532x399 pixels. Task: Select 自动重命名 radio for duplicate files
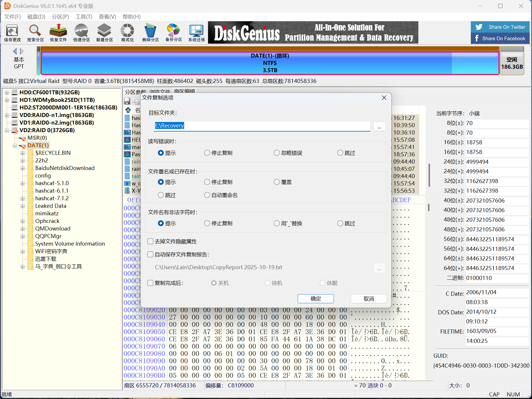click(x=207, y=195)
